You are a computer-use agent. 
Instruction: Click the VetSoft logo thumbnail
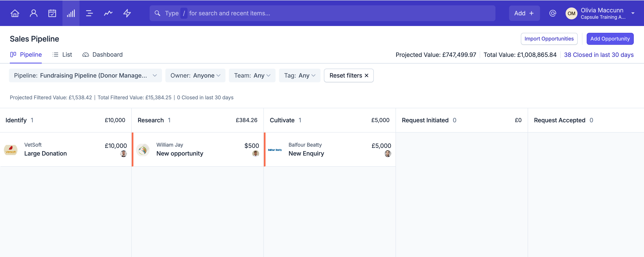point(10,150)
